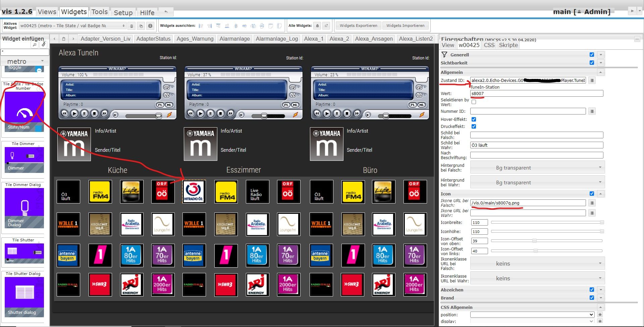The image size is (644, 327).
Task: Click SWR3 tile under Büro
Action: [x=353, y=285]
